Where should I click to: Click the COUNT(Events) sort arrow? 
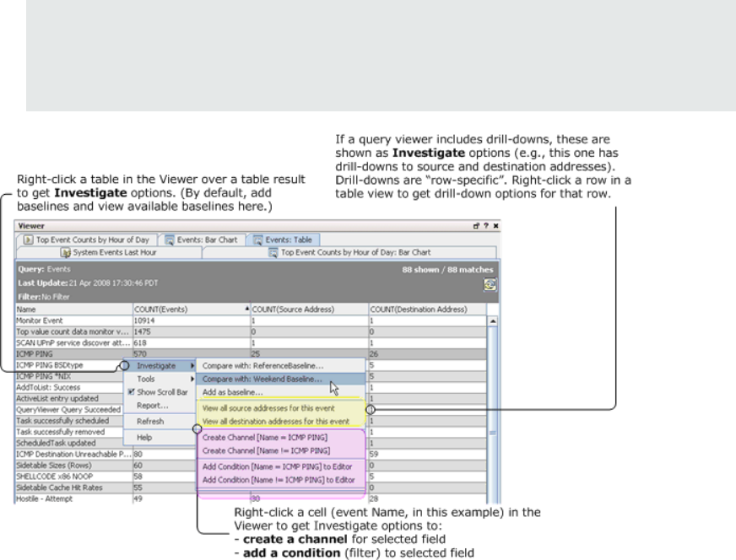[247, 309]
